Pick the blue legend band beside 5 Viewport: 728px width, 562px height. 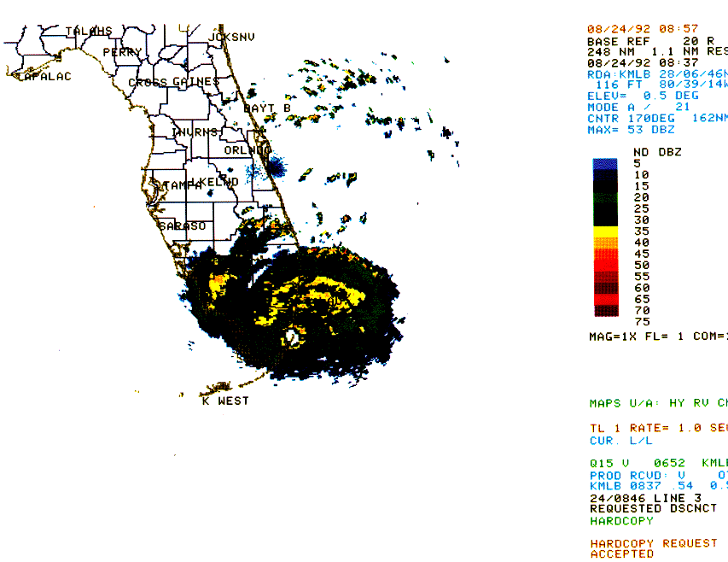point(605,164)
